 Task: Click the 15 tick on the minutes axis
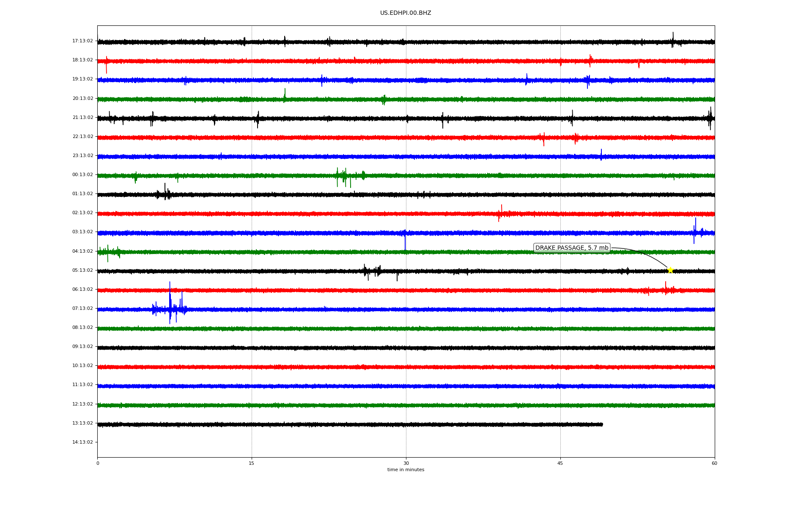pos(252,464)
